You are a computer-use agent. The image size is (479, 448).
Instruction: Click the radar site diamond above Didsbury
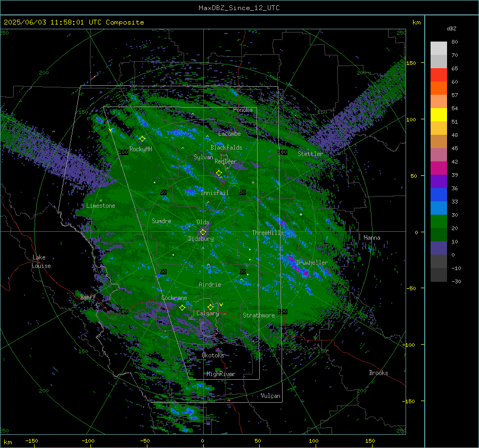[x=203, y=232]
